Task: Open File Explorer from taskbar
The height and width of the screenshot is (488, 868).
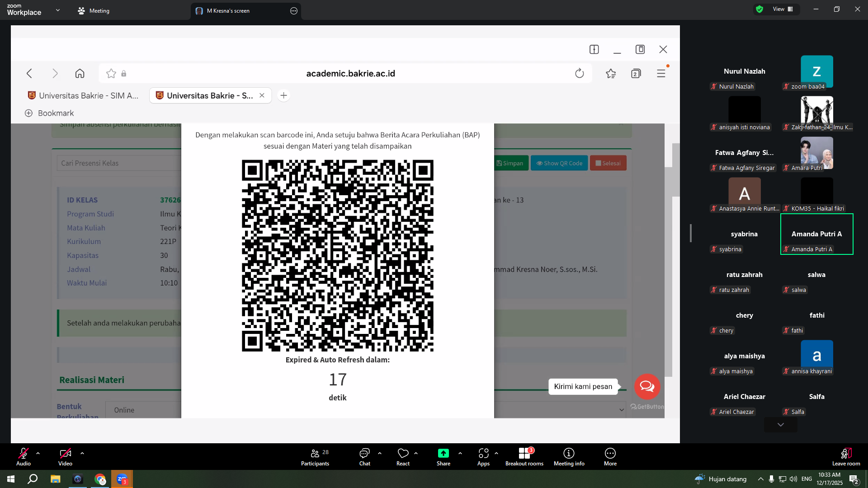Action: [55, 479]
